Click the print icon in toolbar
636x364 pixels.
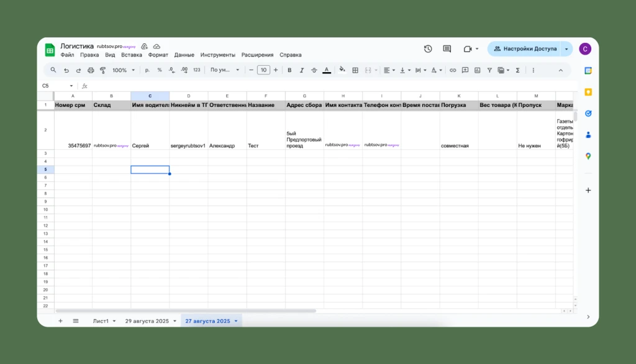(91, 70)
